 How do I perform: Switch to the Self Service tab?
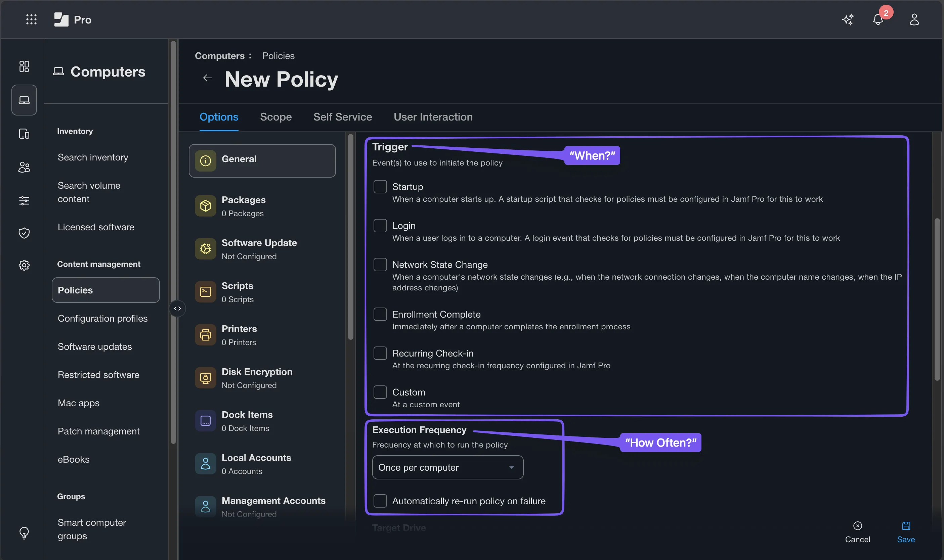(343, 117)
